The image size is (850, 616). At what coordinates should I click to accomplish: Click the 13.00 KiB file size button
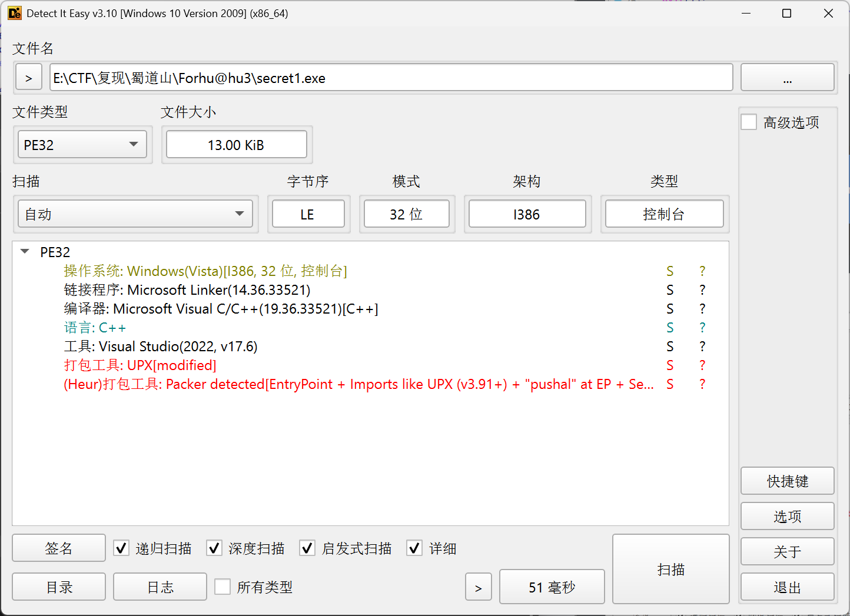(x=237, y=145)
